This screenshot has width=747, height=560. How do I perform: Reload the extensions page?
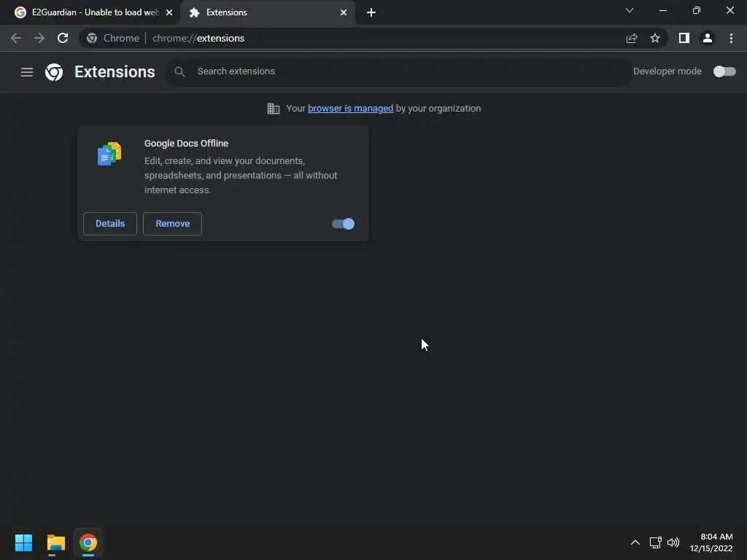(63, 38)
